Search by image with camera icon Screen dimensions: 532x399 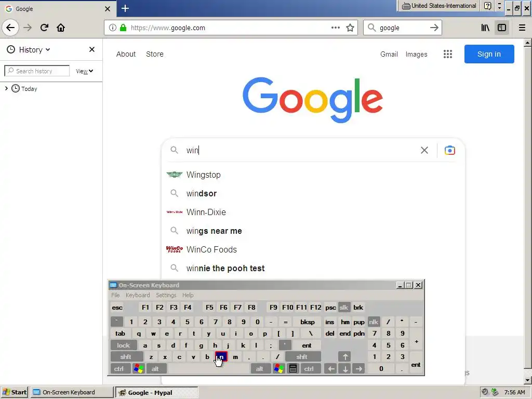pyautogui.click(x=449, y=150)
